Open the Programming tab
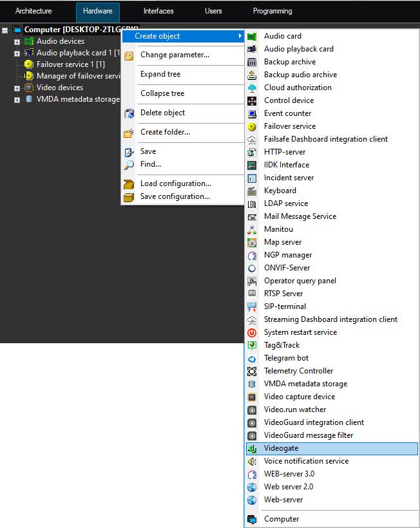This screenshot has height=528, width=420. (x=272, y=11)
